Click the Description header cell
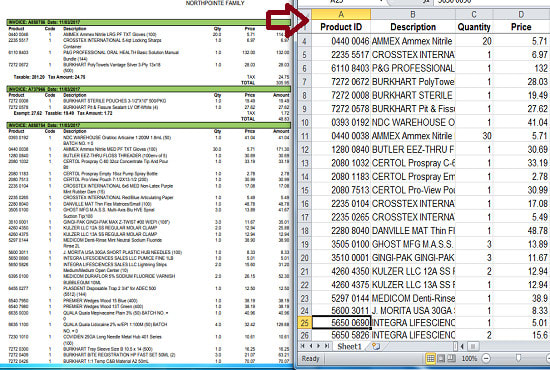 413,27
